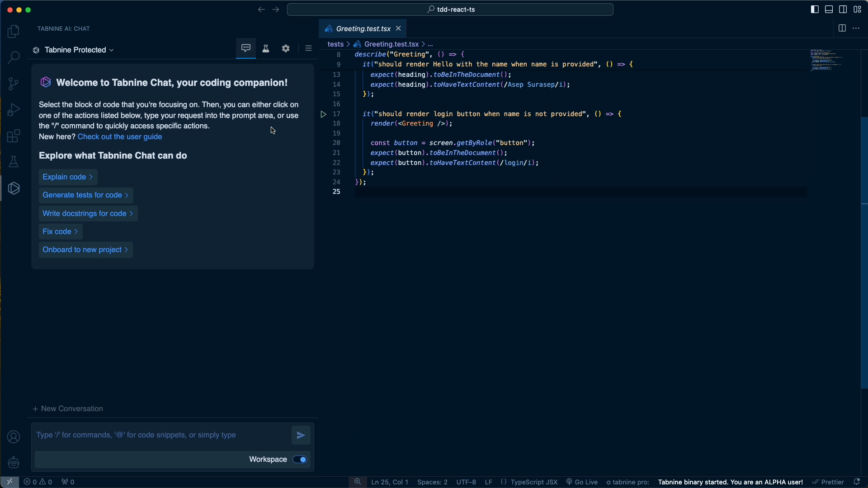Start a New Conversation
The height and width of the screenshot is (488, 868).
[68, 409]
